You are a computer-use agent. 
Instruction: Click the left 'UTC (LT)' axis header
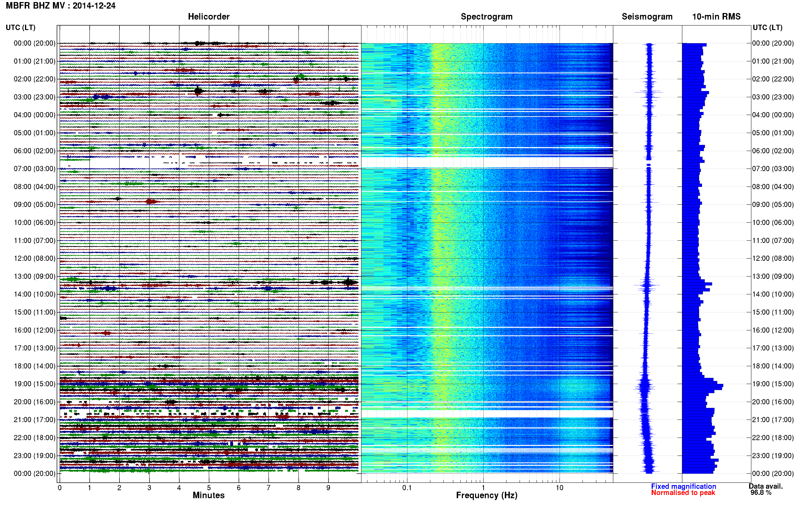coord(21,28)
